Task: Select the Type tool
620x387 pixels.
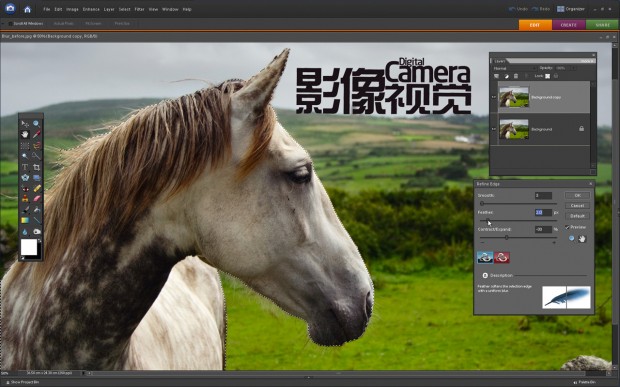Action: 25,167
